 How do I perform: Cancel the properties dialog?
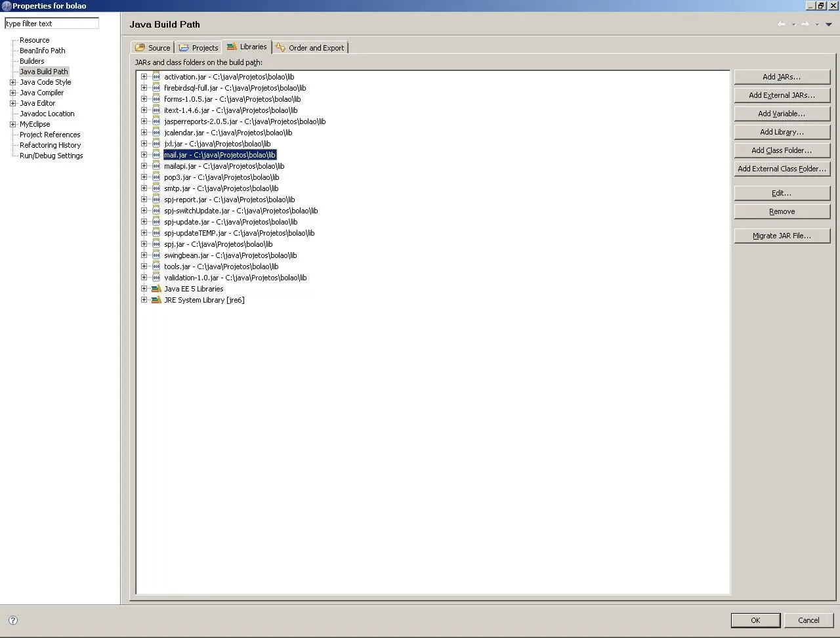pos(808,620)
